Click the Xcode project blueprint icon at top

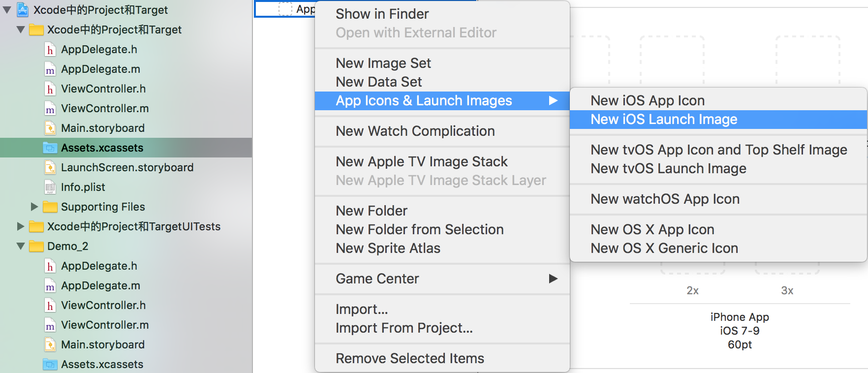[x=23, y=9]
